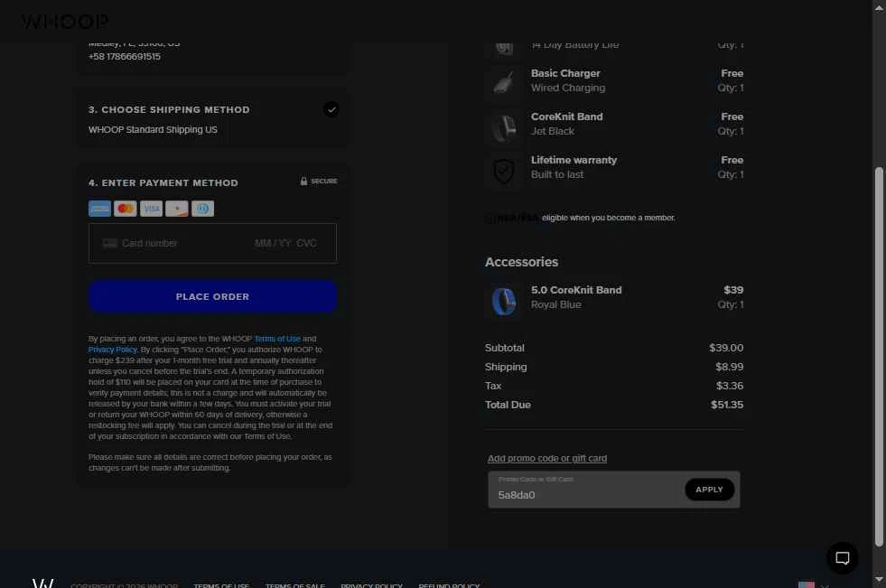This screenshot has width=886, height=588.
Task: Click the Accessories heading
Action: click(x=521, y=262)
